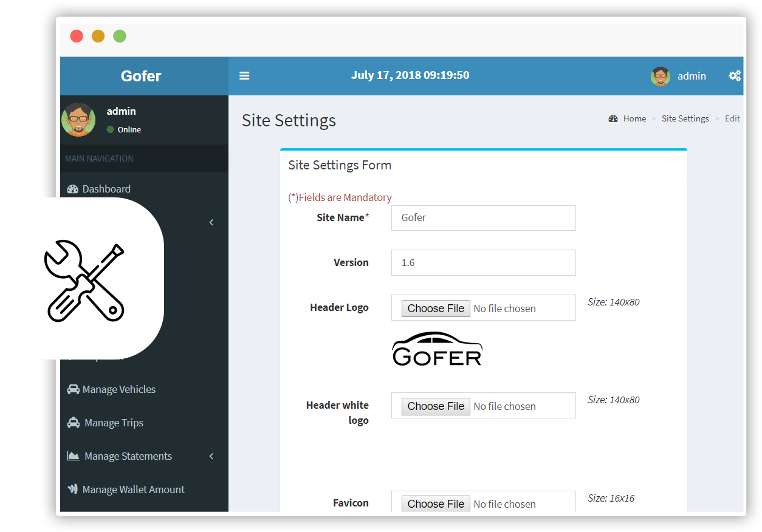Viewport: 762px width, 532px height.
Task: Click the red close window dot
Action: tap(77, 36)
